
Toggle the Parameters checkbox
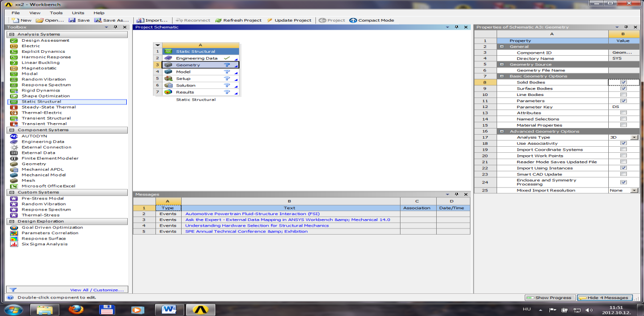point(623,101)
